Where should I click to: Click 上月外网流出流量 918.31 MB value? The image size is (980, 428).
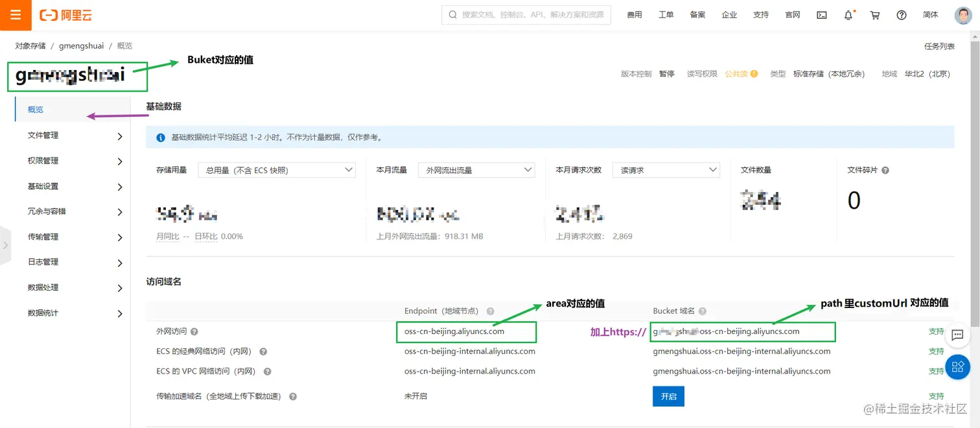click(464, 237)
